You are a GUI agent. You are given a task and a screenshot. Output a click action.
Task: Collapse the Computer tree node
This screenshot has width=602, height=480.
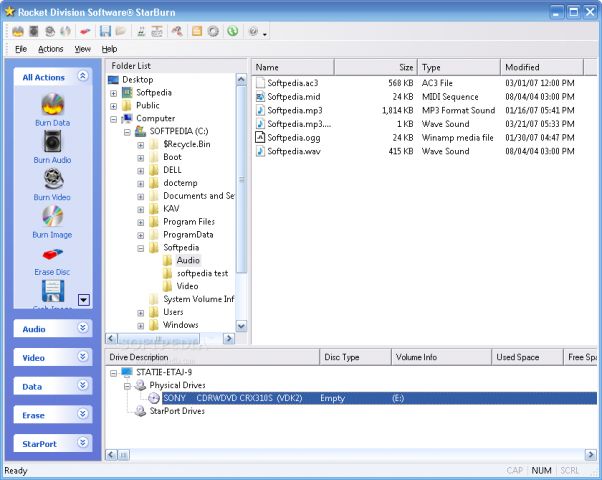(x=114, y=119)
